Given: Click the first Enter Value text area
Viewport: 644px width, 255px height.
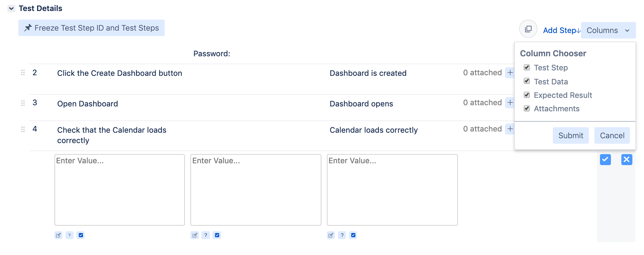Looking at the screenshot, I should click(119, 190).
